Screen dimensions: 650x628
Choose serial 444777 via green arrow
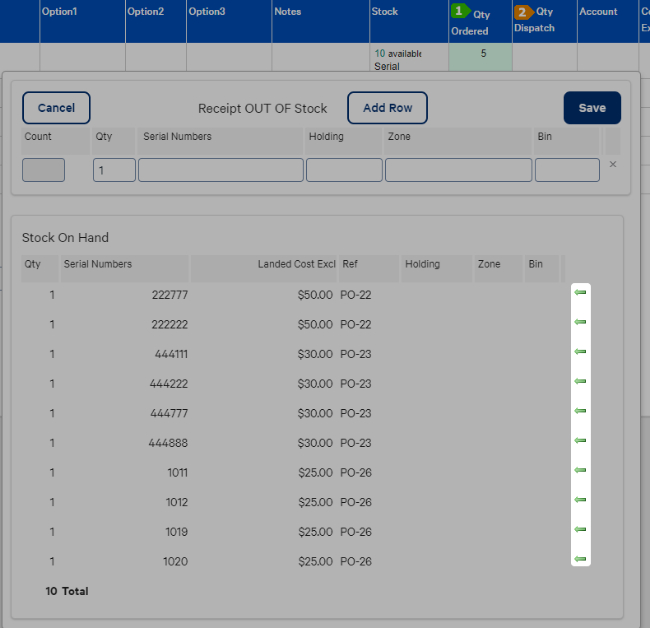pos(580,411)
